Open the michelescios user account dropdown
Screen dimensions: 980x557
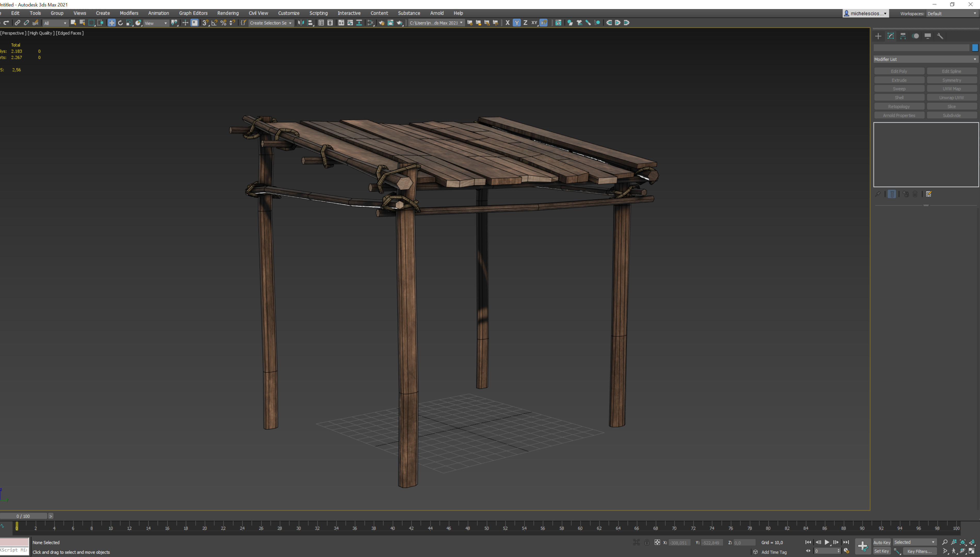tap(866, 13)
